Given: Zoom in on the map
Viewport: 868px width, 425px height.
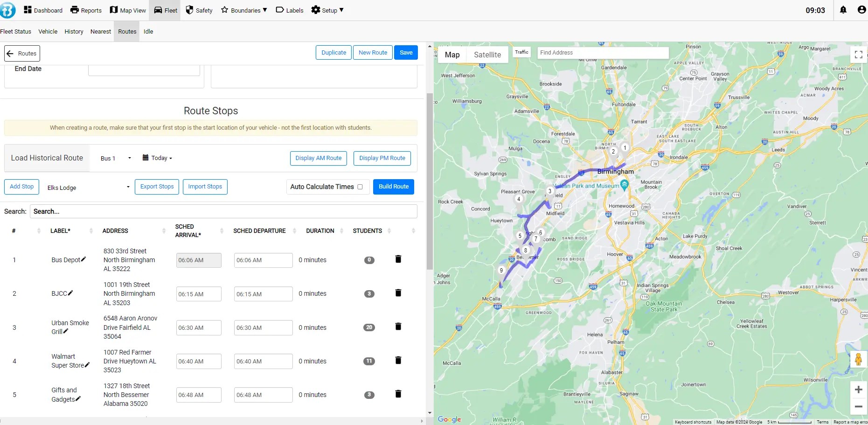Looking at the screenshot, I should point(858,390).
